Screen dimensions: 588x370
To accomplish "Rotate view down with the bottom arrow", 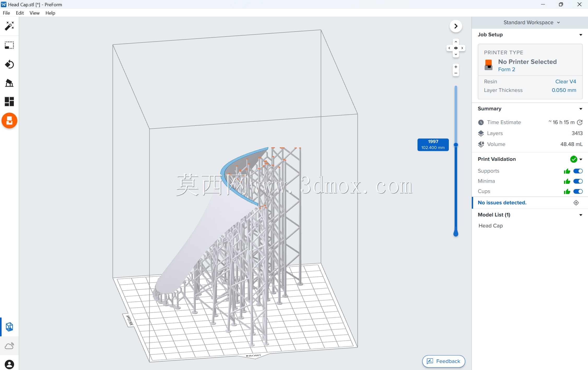I will click(x=456, y=54).
